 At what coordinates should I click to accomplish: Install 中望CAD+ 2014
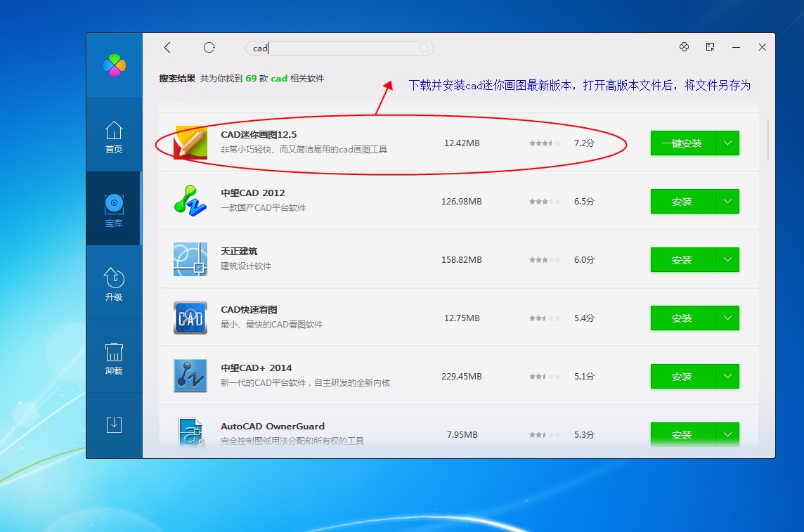click(x=683, y=377)
